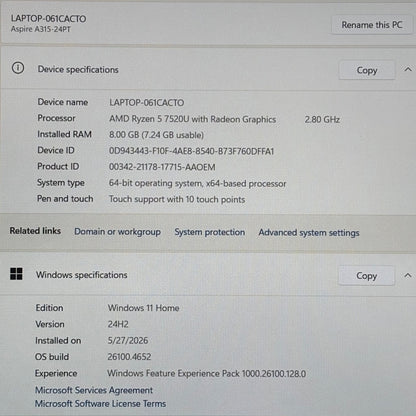Click the Windows logo icon
The image size is (416, 416).
(x=16, y=274)
